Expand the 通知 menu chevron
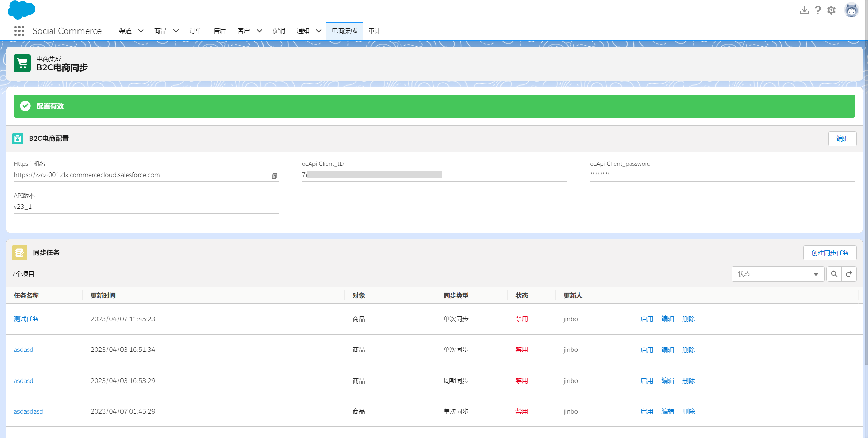868x438 pixels. tap(318, 31)
